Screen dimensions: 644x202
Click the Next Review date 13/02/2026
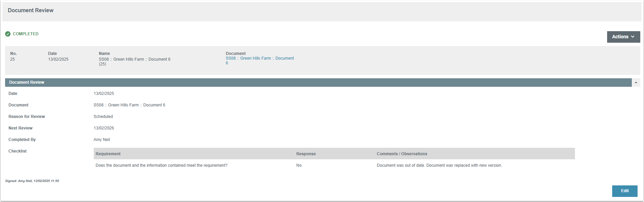[104, 128]
